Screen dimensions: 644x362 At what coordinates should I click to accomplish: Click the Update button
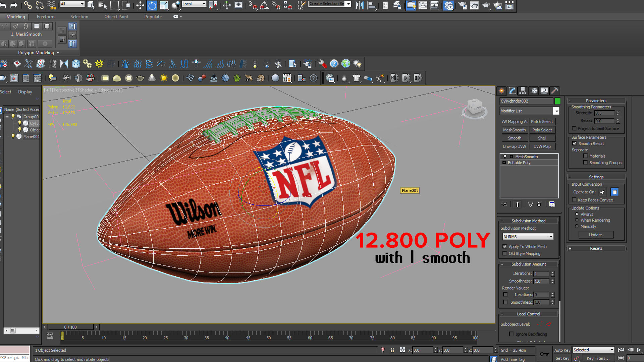(595, 235)
